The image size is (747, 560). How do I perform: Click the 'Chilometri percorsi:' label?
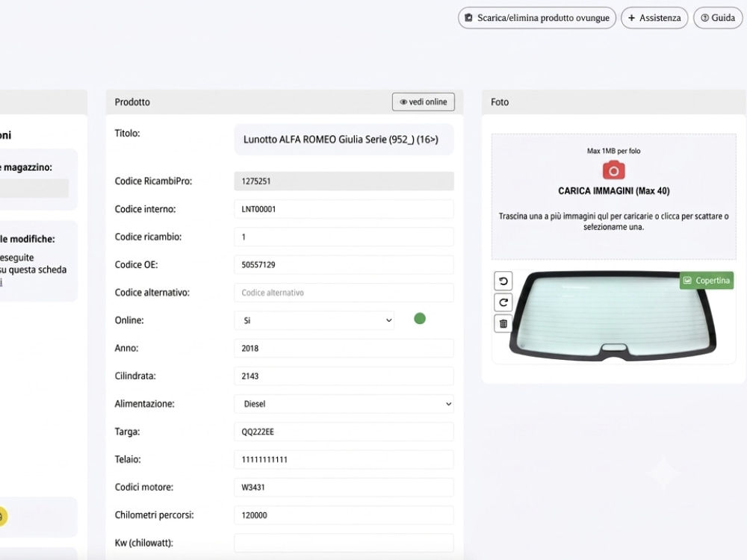pos(155,515)
